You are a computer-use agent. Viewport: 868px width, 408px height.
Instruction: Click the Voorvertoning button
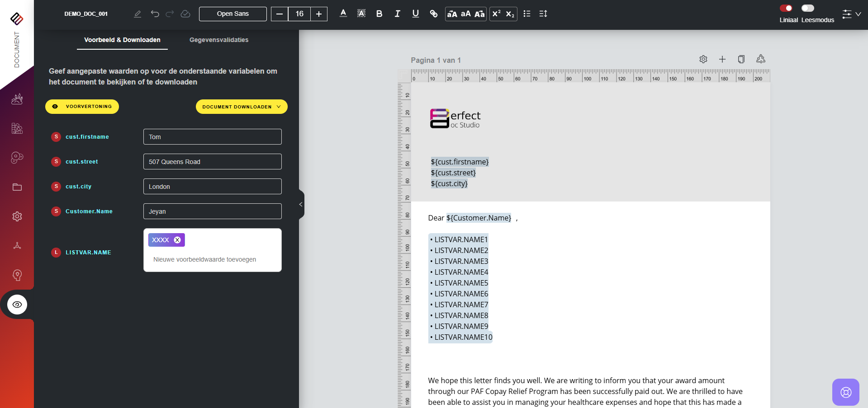coord(82,107)
